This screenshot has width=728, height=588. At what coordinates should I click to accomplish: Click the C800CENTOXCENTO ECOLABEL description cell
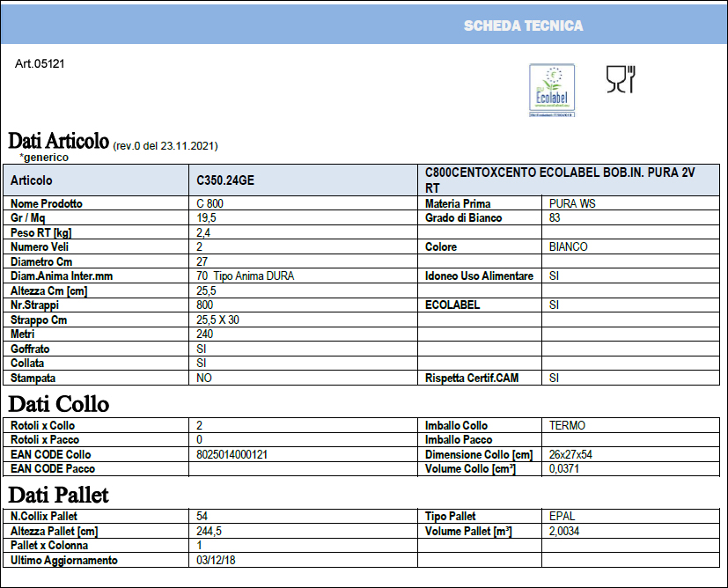click(x=569, y=180)
